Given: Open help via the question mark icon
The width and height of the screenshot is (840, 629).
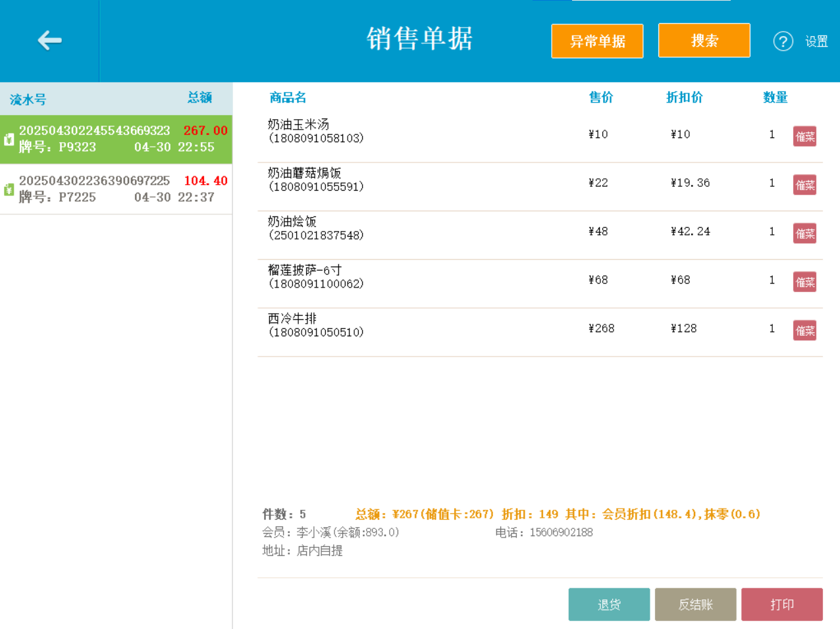Looking at the screenshot, I should (x=783, y=41).
